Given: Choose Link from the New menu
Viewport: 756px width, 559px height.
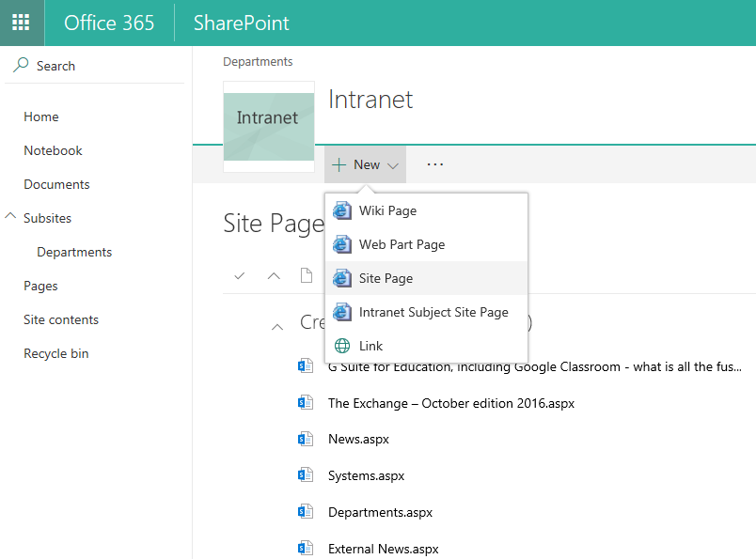Looking at the screenshot, I should [x=427, y=346].
